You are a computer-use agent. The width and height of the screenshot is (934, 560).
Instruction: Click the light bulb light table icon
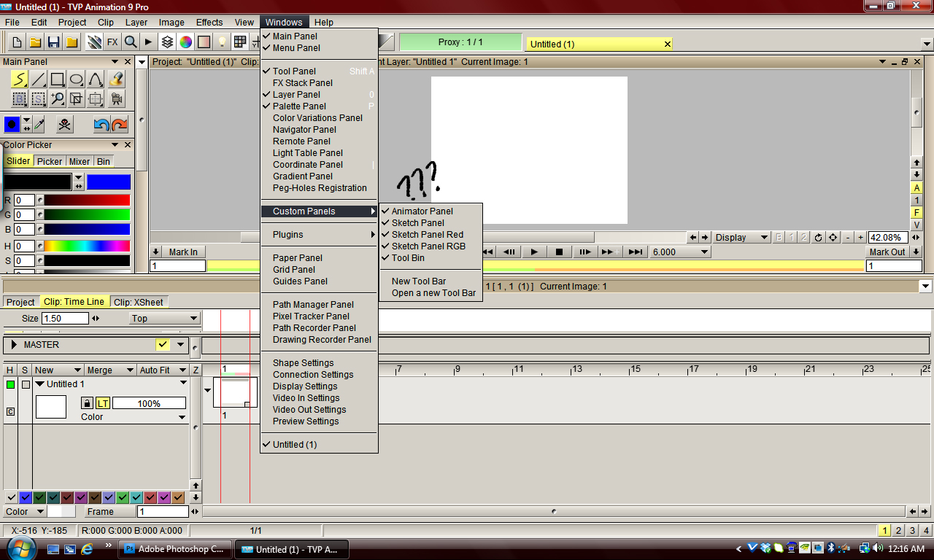[x=222, y=42]
